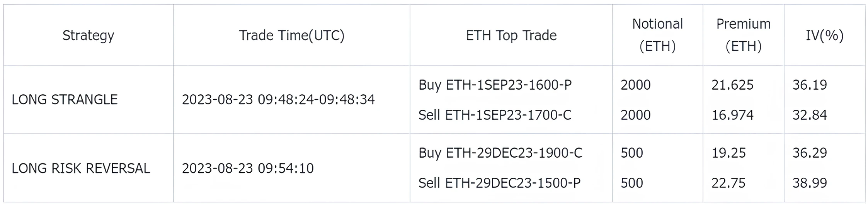Click the 36.19 IV value
The height and width of the screenshot is (204, 868).
coord(810,85)
